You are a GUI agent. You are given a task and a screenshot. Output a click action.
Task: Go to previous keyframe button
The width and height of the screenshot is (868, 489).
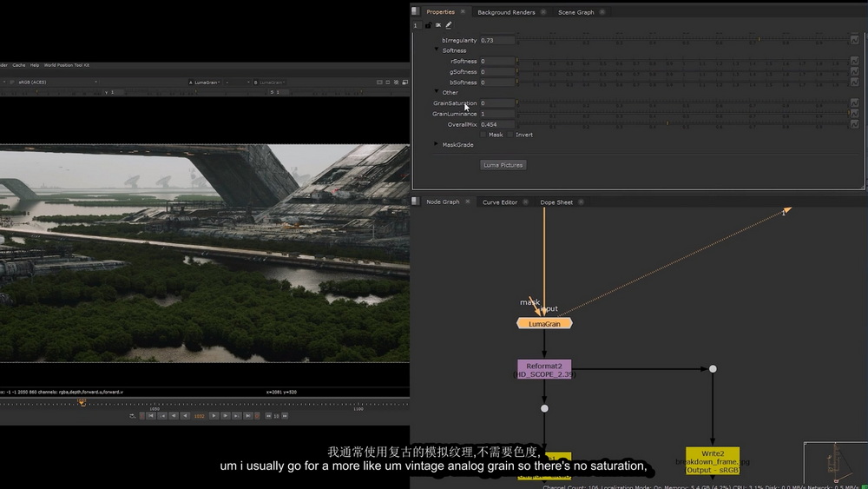point(162,416)
